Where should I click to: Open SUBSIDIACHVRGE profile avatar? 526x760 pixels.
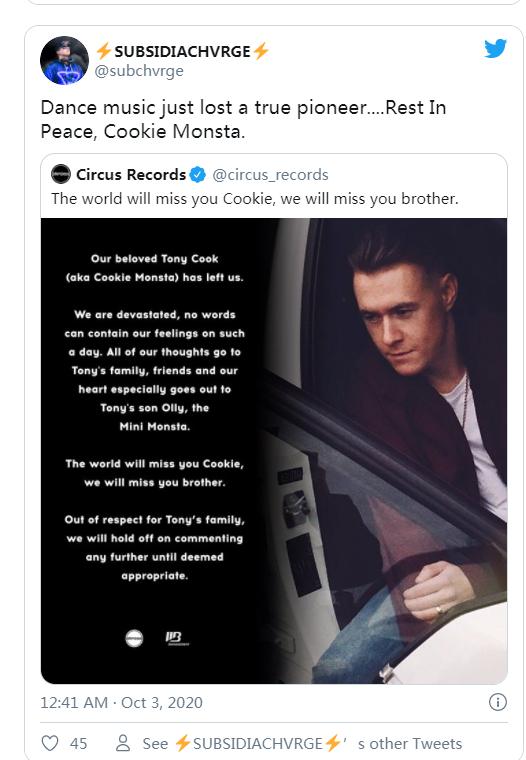click(64, 60)
